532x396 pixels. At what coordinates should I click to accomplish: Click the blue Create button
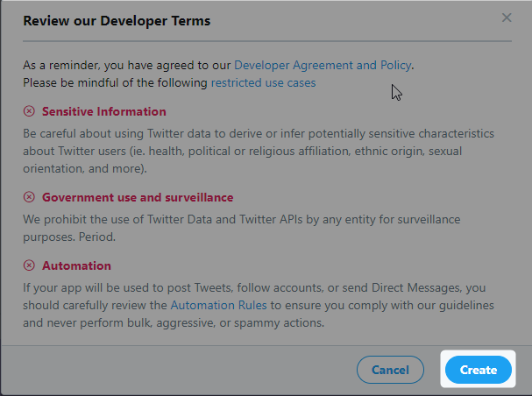click(x=478, y=370)
